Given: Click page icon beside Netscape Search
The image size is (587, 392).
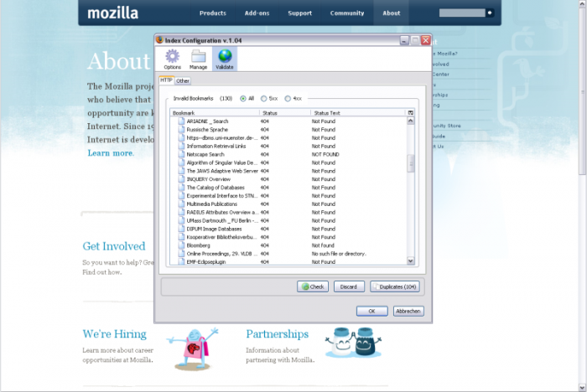Looking at the screenshot, I should (182, 154).
